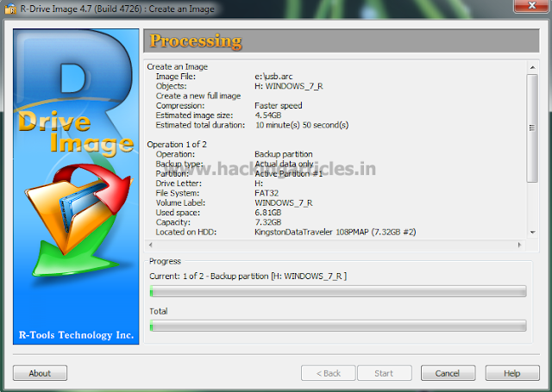Click the Volume Label value WINDOWS_7_R
The height and width of the screenshot is (392, 552).
pos(284,202)
